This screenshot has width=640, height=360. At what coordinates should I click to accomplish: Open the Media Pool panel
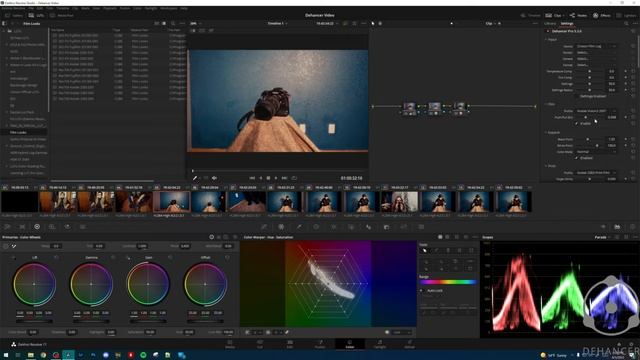point(62,16)
